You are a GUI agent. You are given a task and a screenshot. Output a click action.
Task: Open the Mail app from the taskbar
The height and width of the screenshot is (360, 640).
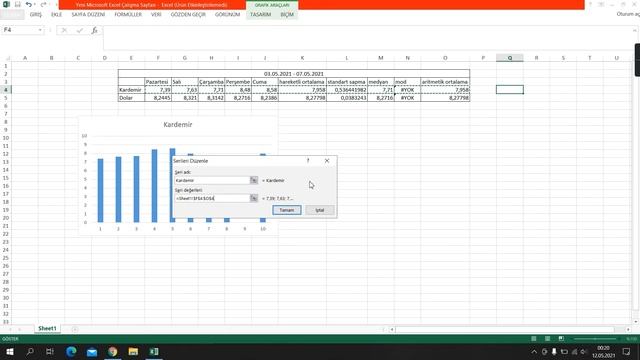pyautogui.click(x=92, y=351)
